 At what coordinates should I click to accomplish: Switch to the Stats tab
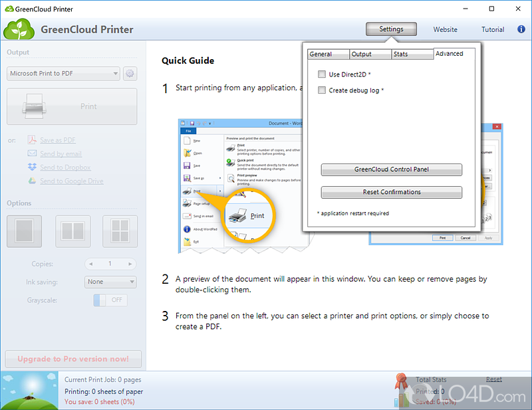(x=412, y=54)
